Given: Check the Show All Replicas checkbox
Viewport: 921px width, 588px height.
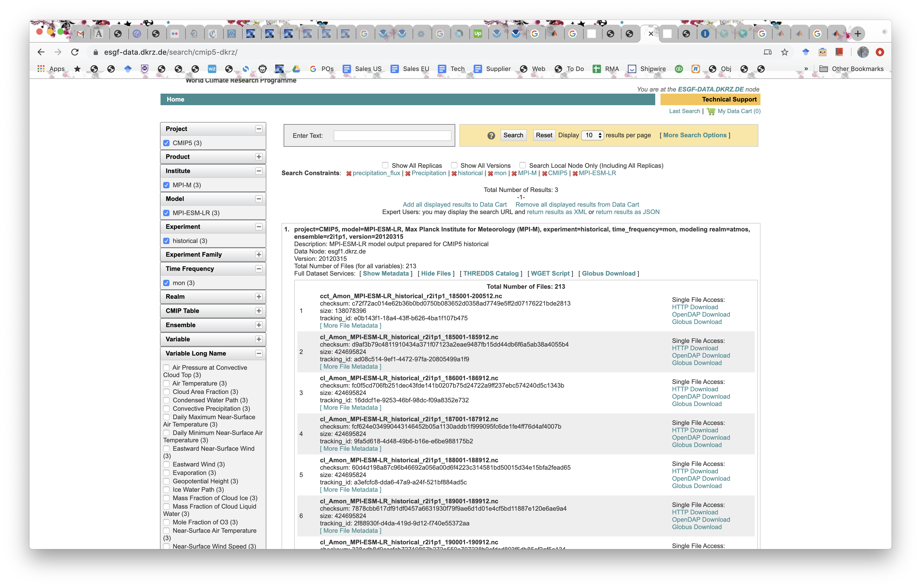Looking at the screenshot, I should (x=385, y=165).
